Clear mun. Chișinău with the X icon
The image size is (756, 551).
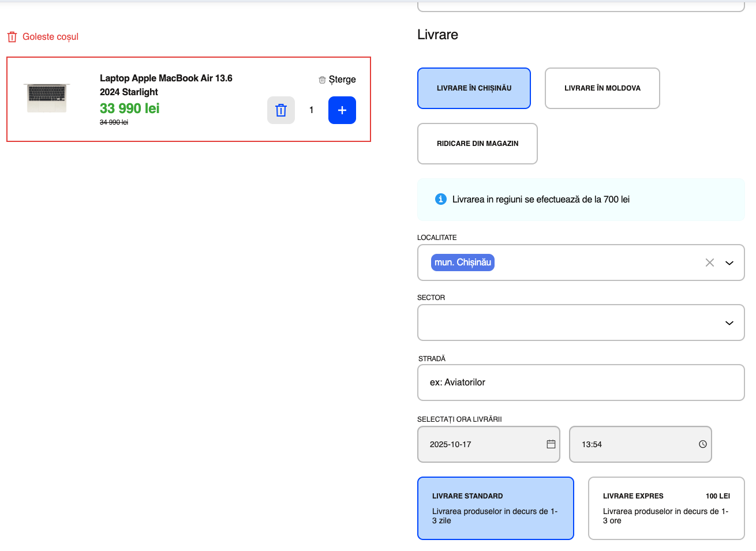[x=710, y=263]
